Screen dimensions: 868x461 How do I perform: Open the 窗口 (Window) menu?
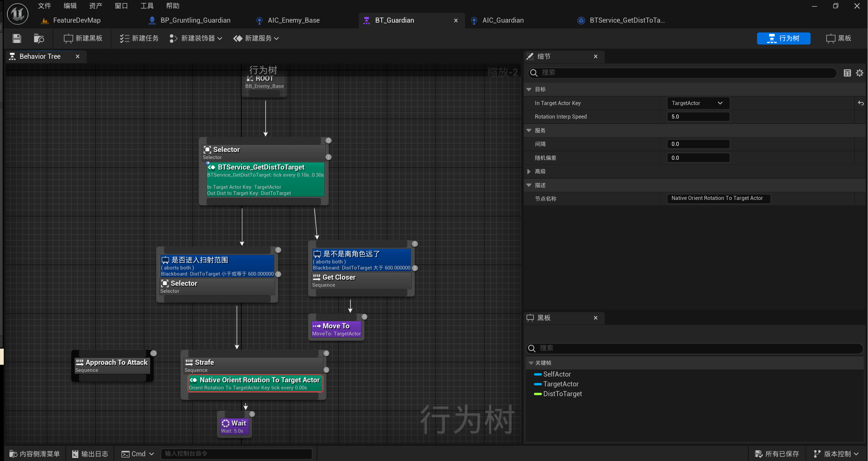[x=121, y=6]
